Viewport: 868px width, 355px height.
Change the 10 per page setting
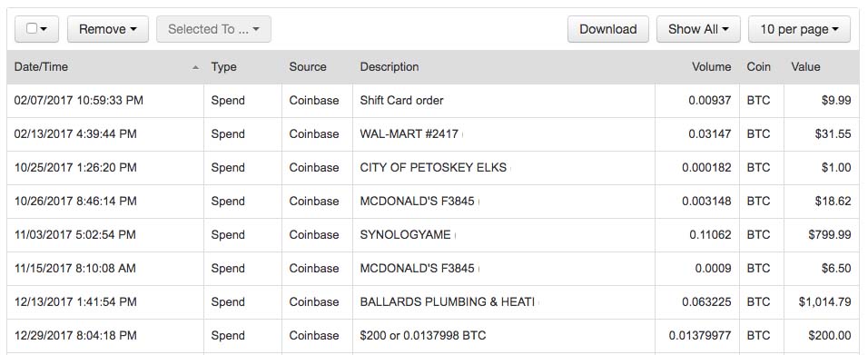pyautogui.click(x=799, y=29)
